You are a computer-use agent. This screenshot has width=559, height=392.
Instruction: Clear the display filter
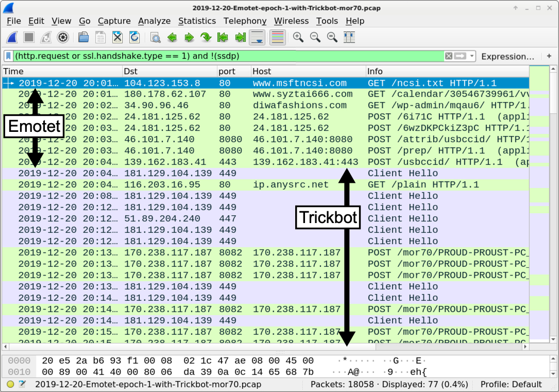coord(449,56)
